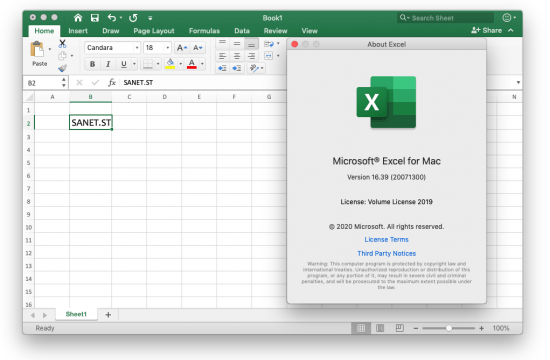Image resolution: width=550 pixels, height=360 pixels.
Task: Toggle Underline formatting
Action: (123, 64)
